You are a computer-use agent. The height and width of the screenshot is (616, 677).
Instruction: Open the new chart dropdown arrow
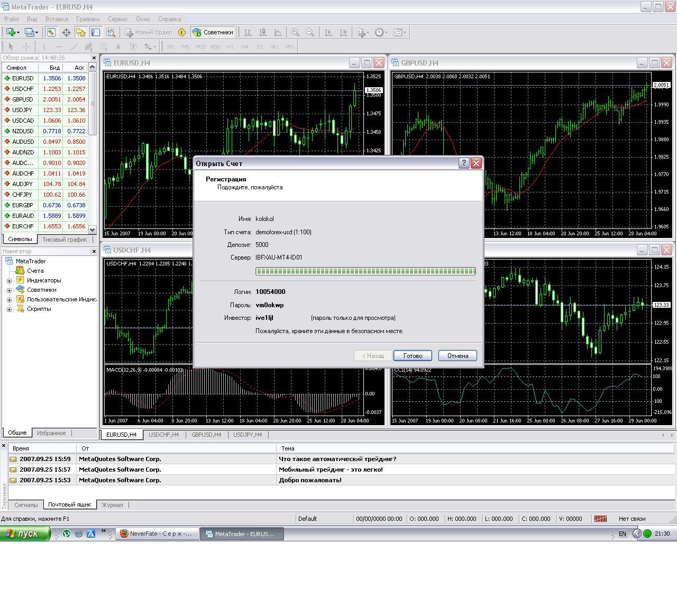[x=19, y=33]
